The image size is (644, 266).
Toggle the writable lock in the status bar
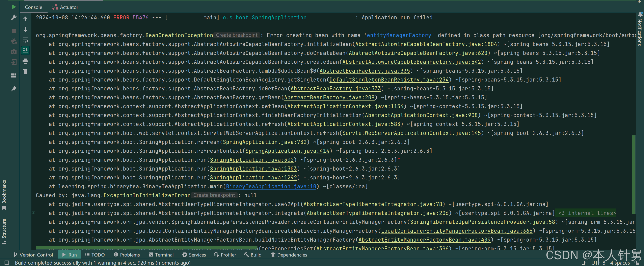click(637, 263)
